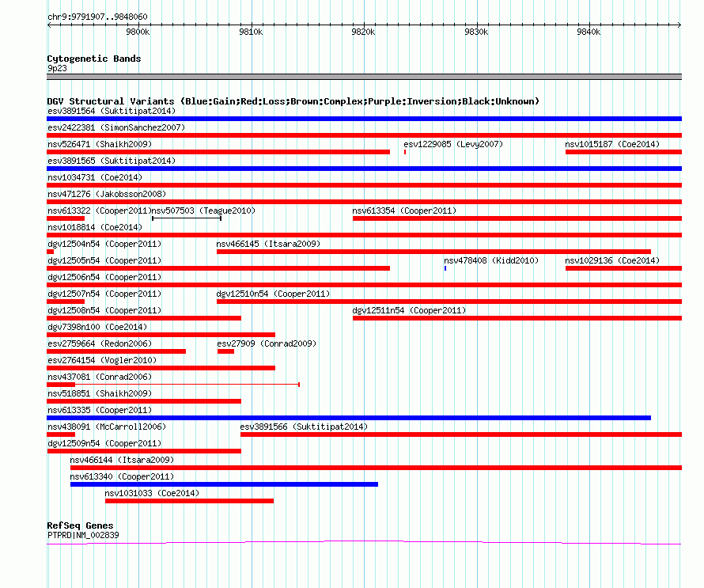Viewport: 704px width, 588px height.
Task: Click the nsv478408 (Kidd2010) label
Action: pyautogui.click(x=491, y=260)
